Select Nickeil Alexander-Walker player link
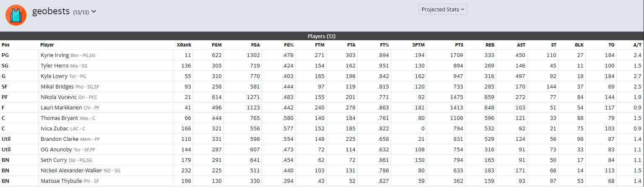Viewport: 644px width, 187px height. click(70, 171)
